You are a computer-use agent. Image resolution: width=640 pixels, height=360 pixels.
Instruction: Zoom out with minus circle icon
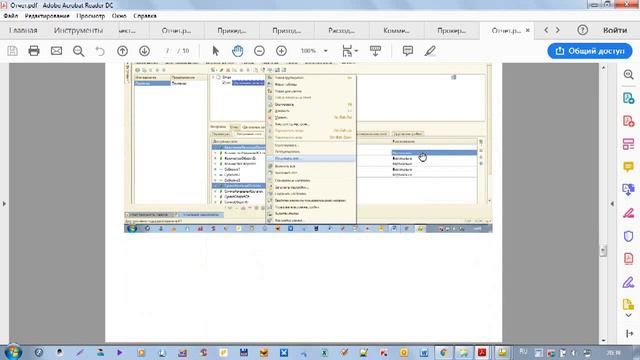tap(259, 51)
